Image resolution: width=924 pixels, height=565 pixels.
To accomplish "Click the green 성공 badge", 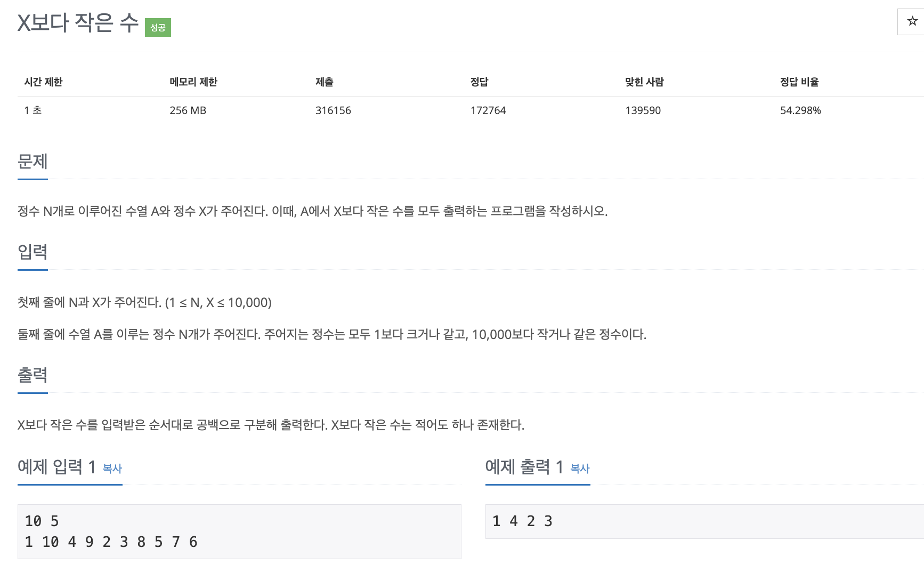I will pos(158,28).
